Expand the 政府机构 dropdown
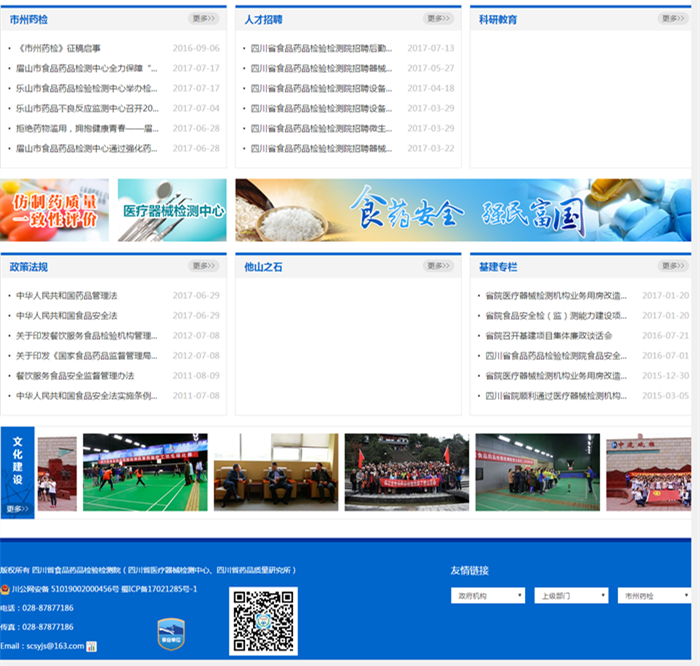700x666 pixels. 488,596
